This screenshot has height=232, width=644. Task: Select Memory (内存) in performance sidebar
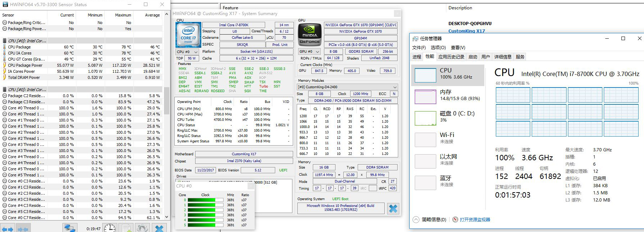(448, 96)
